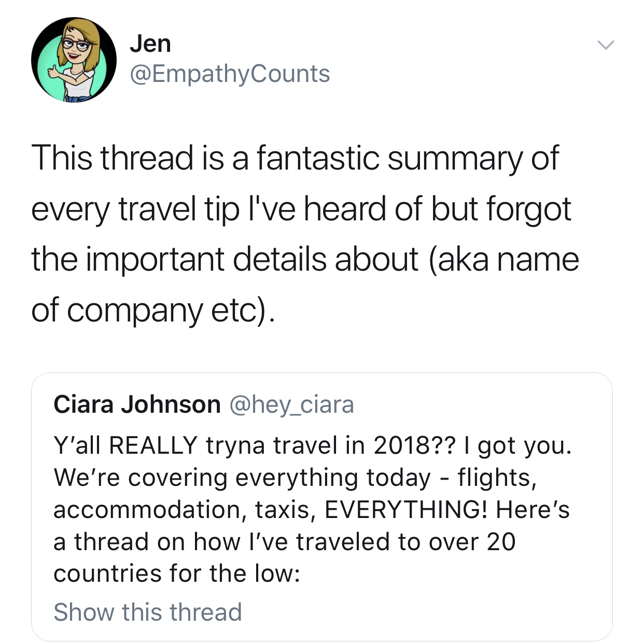Screen dimensions: 644x644
Task: Click the quoted line 'We're covering everything today - flights,'
Action: coord(295,478)
